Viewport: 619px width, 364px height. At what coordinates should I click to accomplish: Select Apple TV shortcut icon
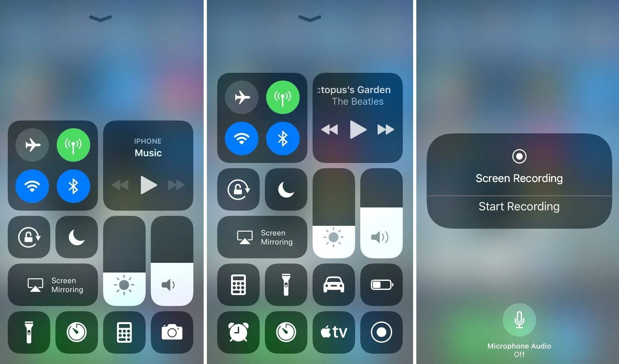tap(334, 336)
